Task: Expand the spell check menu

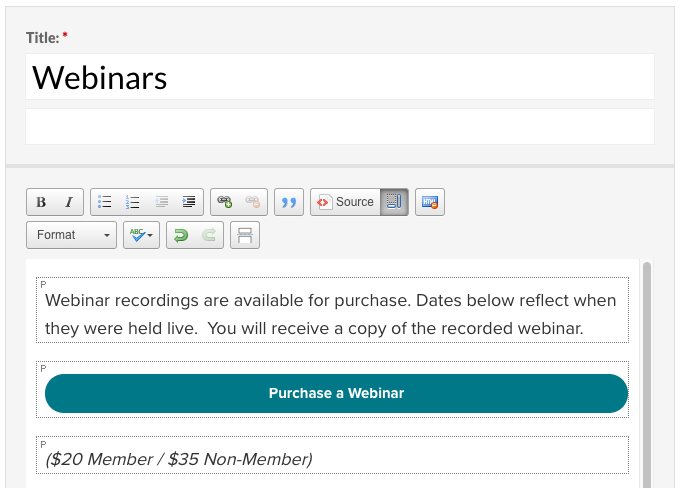Action: (141, 235)
